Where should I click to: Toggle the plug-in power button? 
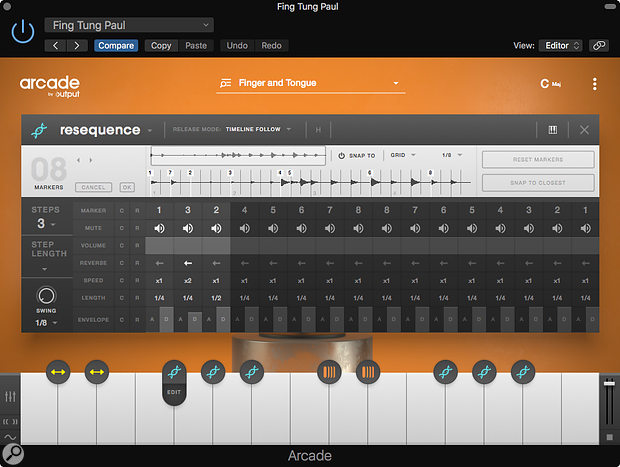click(x=23, y=31)
